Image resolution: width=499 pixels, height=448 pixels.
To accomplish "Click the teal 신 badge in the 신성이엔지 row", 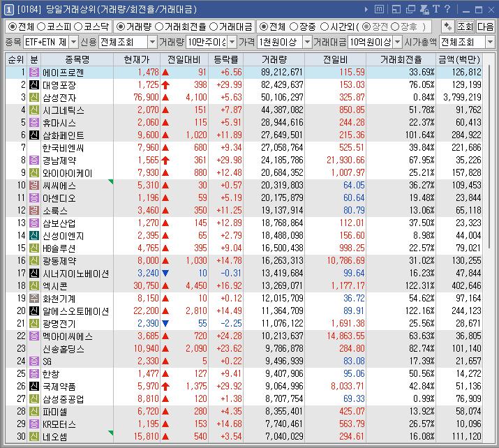I will [x=34, y=235].
